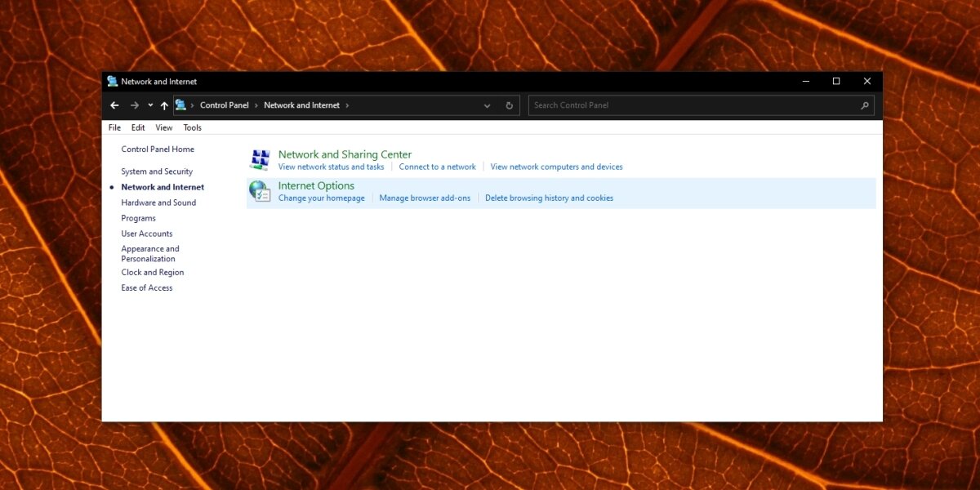Maximize the Network and Internet window
This screenshot has width=980, height=490.
pyautogui.click(x=835, y=82)
